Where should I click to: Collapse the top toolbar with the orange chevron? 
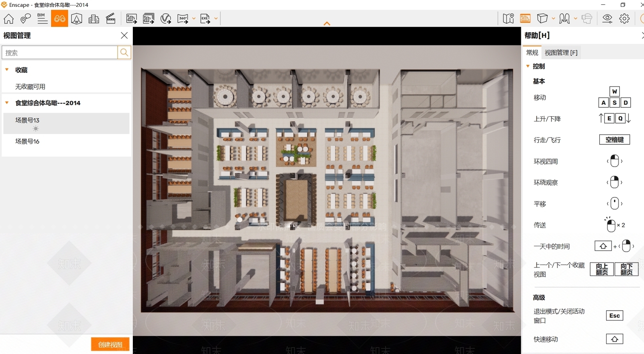point(327,23)
